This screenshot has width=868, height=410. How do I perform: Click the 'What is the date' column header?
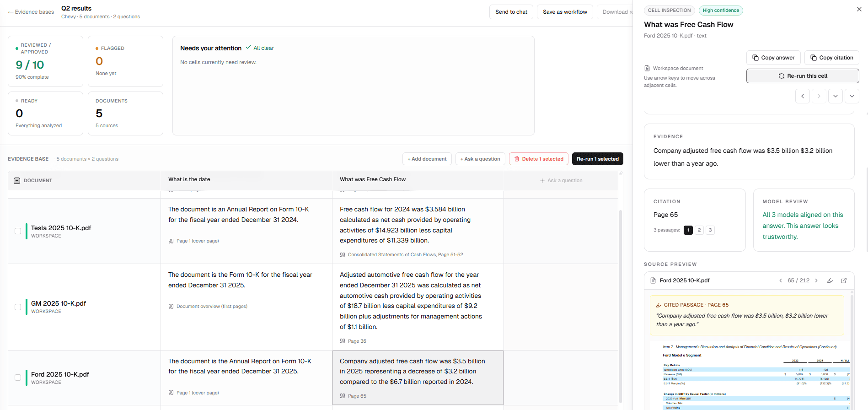tap(189, 179)
